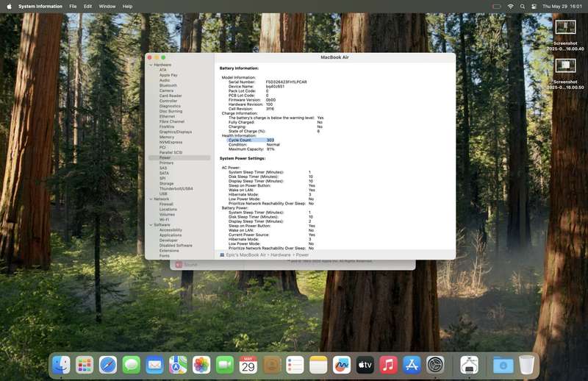588x381 pixels.
Task: Open Spotlight search in menu bar
Action: [523, 7]
